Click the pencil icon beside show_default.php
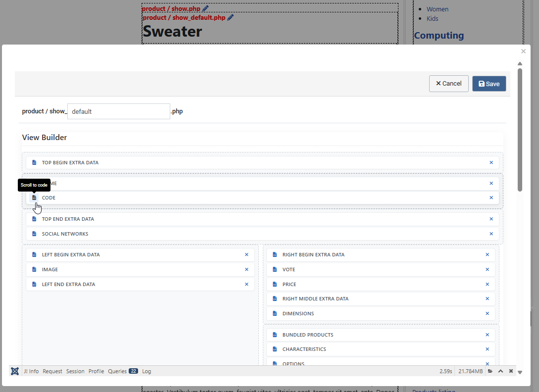Screen dimensions: 539x392 click(x=230, y=16)
